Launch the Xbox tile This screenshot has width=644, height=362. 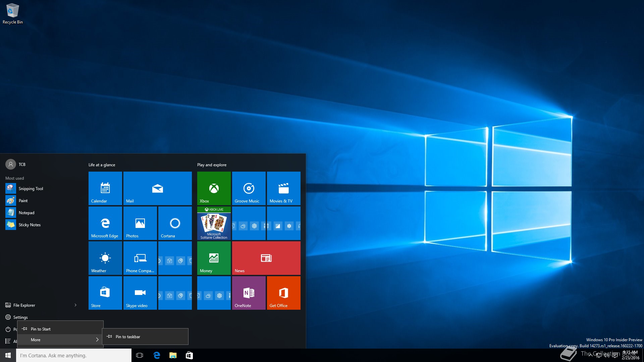pyautogui.click(x=214, y=188)
